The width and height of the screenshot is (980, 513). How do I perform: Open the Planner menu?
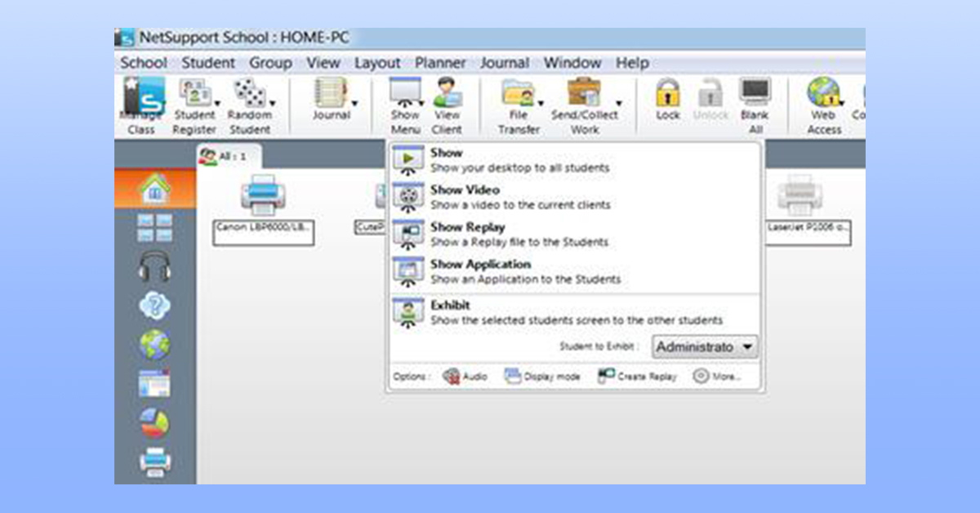440,63
